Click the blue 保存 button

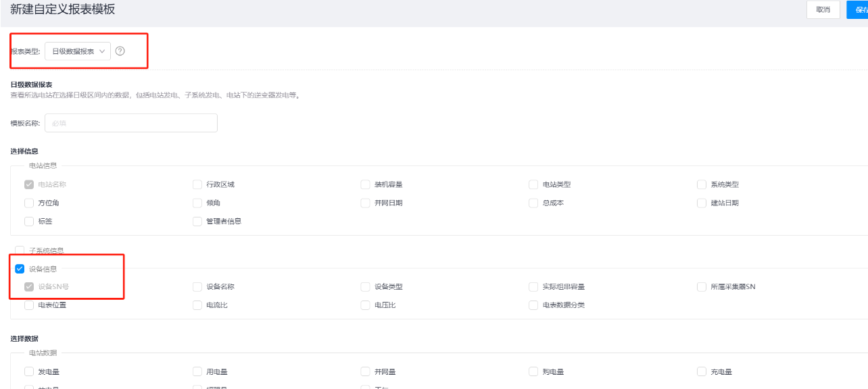[857, 9]
